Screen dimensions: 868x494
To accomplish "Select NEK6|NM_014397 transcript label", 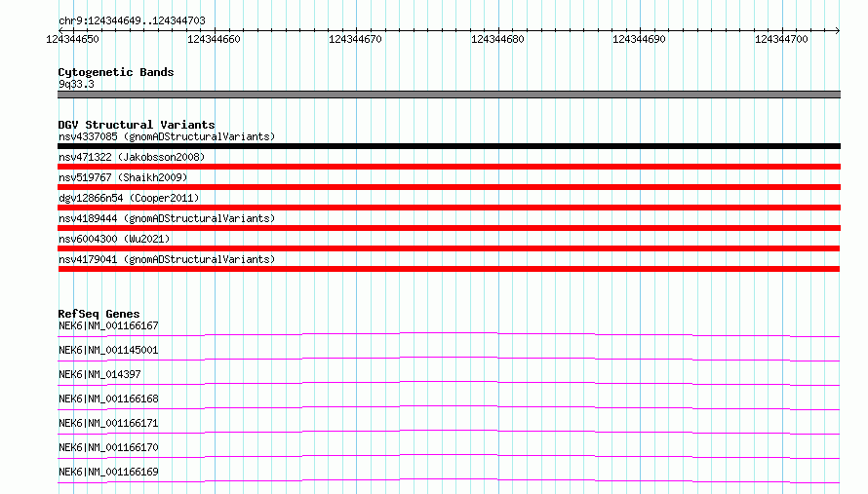I will (99, 374).
